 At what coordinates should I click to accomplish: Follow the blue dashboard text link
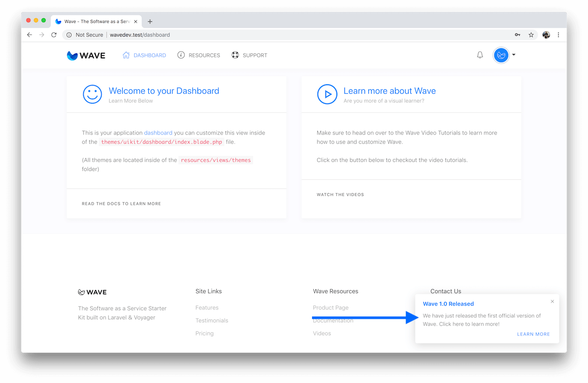(158, 133)
